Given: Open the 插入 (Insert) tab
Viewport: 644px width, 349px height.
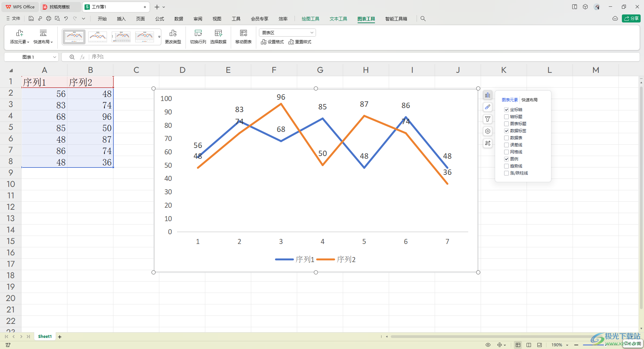Looking at the screenshot, I should click(x=121, y=19).
